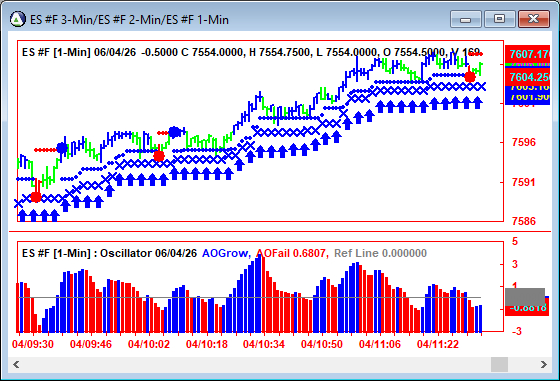560x381 pixels.
Task: Click the 04/11:06 time axis label
Action: 380,344
